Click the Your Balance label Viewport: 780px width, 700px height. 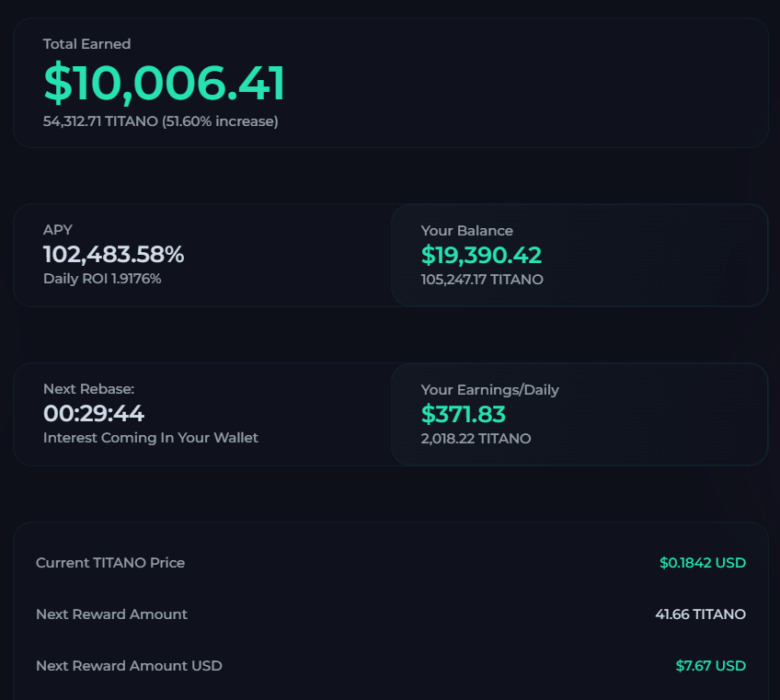point(466,231)
